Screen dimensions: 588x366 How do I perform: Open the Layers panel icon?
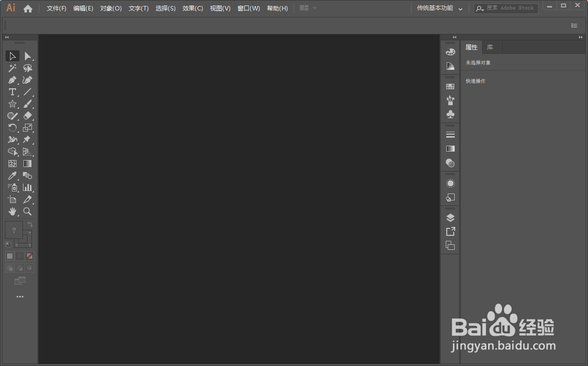(x=450, y=217)
